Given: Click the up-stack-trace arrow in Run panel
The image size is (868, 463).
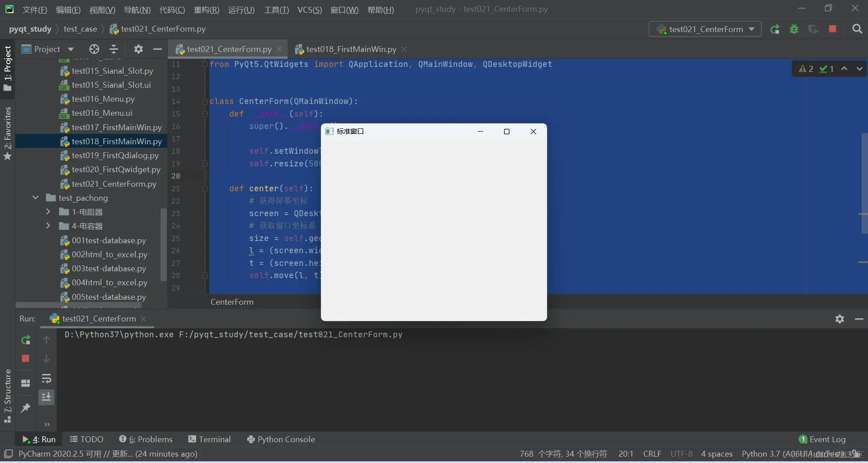Looking at the screenshot, I should coord(46,340).
